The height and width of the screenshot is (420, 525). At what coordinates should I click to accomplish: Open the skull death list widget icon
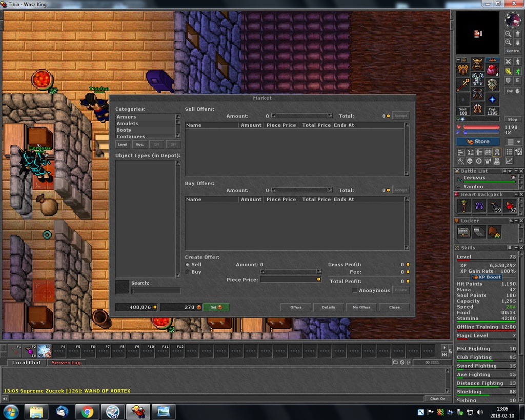(470, 162)
